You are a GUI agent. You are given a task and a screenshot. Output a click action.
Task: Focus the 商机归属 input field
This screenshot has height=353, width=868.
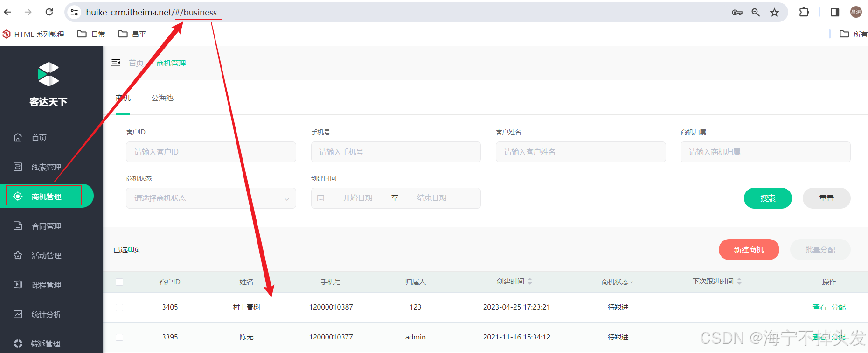[x=765, y=152]
